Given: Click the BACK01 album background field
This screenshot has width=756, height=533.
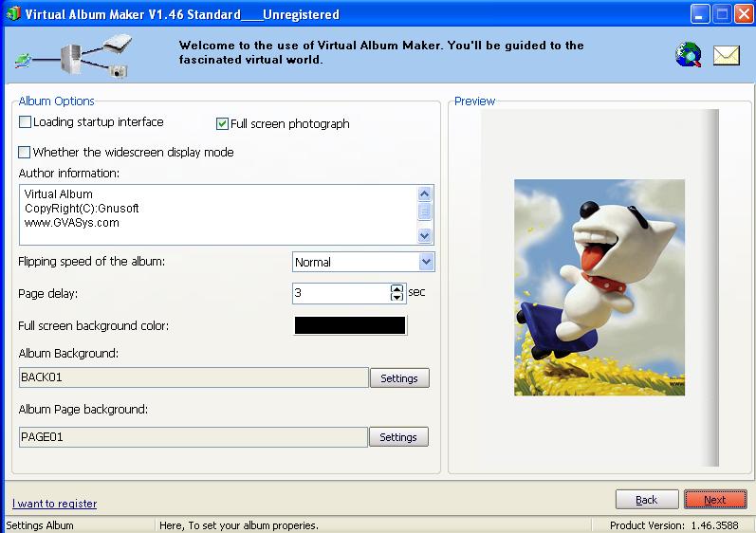Looking at the screenshot, I should pyautogui.click(x=194, y=377).
